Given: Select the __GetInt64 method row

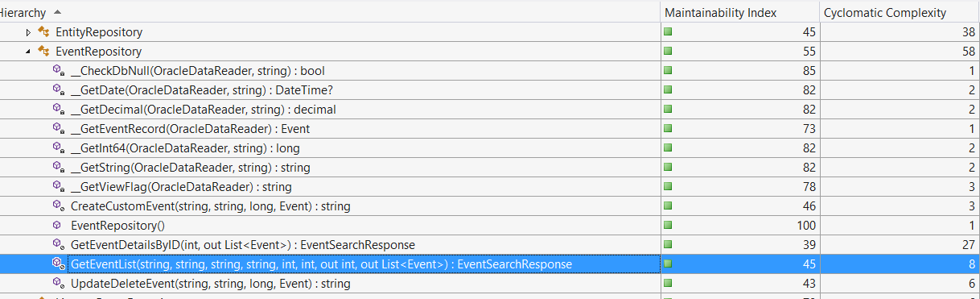Looking at the screenshot, I should pos(490,148).
